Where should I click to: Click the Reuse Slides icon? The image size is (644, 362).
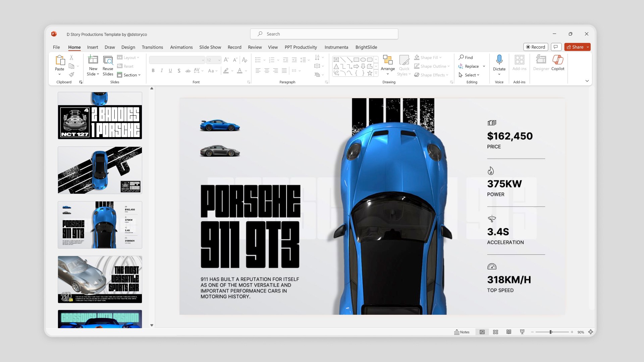tap(108, 60)
